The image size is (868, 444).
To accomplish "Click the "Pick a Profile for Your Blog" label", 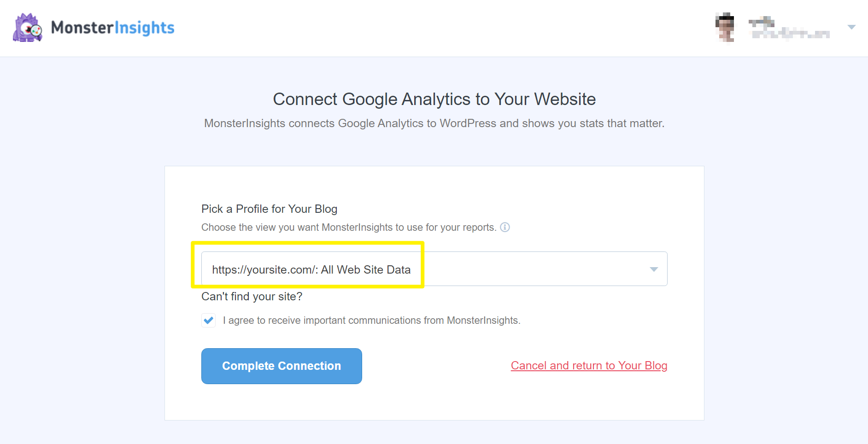I will (x=269, y=209).
